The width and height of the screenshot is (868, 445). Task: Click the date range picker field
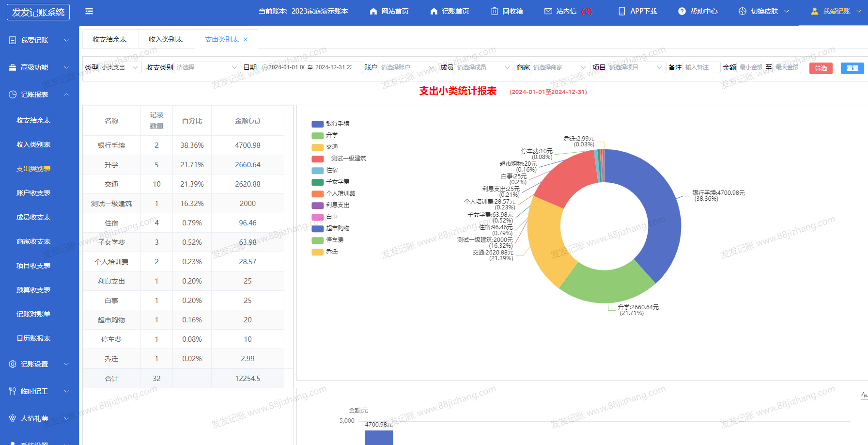310,67
